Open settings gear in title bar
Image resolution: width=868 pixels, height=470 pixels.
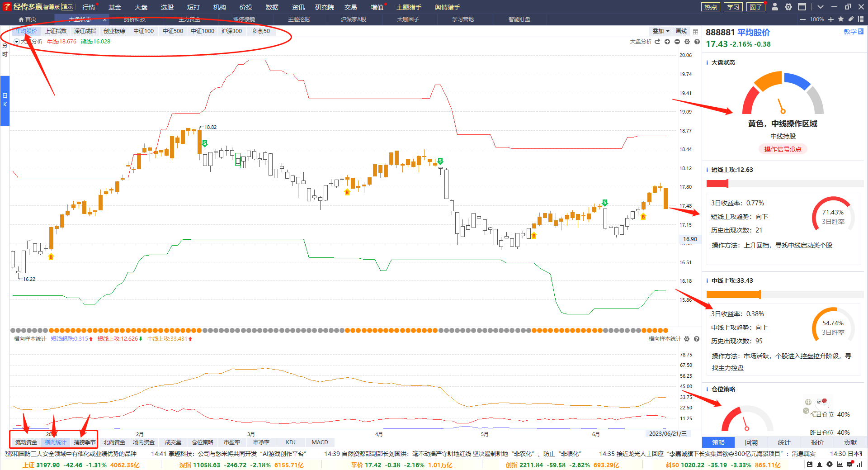point(788,7)
